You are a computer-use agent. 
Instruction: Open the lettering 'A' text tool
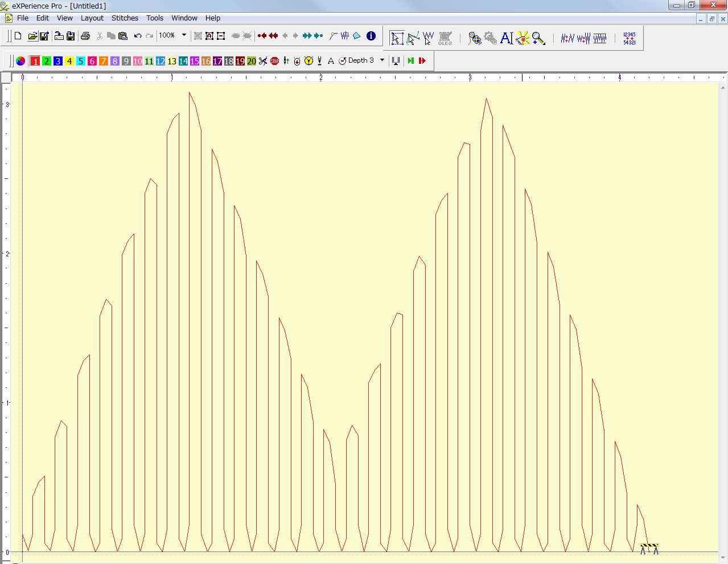(507, 38)
